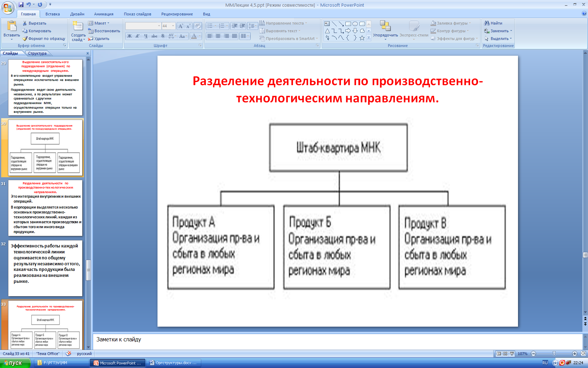Paste clipboard contents with Вставить
The height and width of the screenshot is (368, 588).
(x=12, y=30)
